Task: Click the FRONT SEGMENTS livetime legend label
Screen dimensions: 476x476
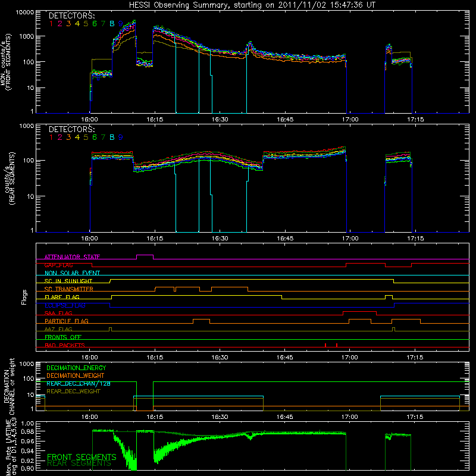Action: pyautogui.click(x=82, y=457)
